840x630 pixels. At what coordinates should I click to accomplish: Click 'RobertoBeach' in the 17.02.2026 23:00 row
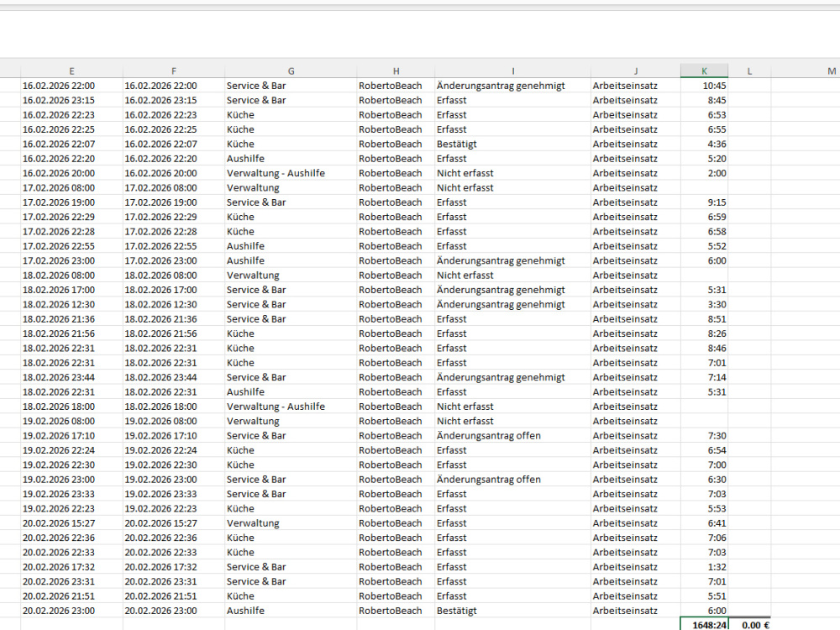(x=391, y=261)
